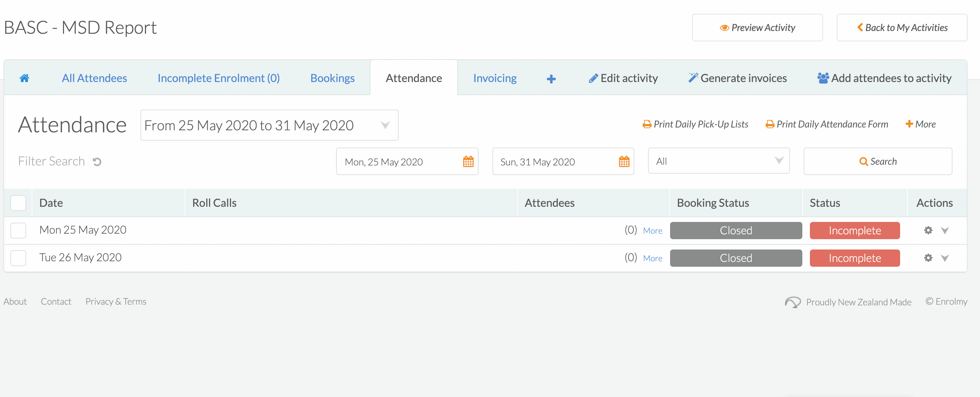Image resolution: width=980 pixels, height=397 pixels.
Task: Tick the select-all checkbox in header
Action: (x=18, y=203)
